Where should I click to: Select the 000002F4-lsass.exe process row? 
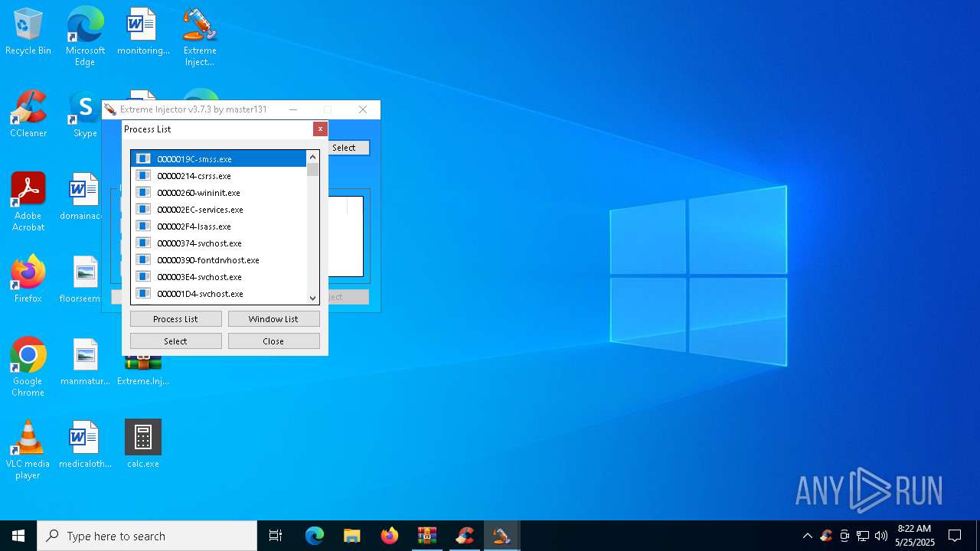point(219,227)
